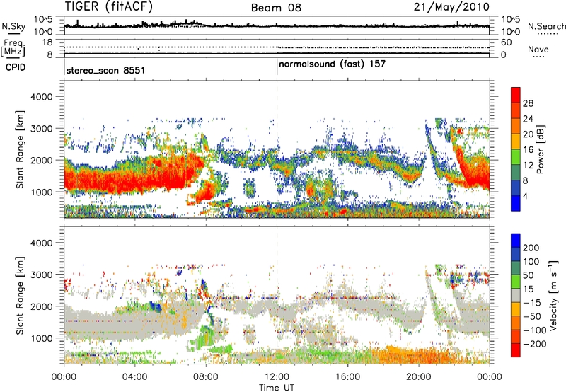The width and height of the screenshot is (566, 392).
Task: Click the '4000' tick on power panel
Action: [41, 97]
